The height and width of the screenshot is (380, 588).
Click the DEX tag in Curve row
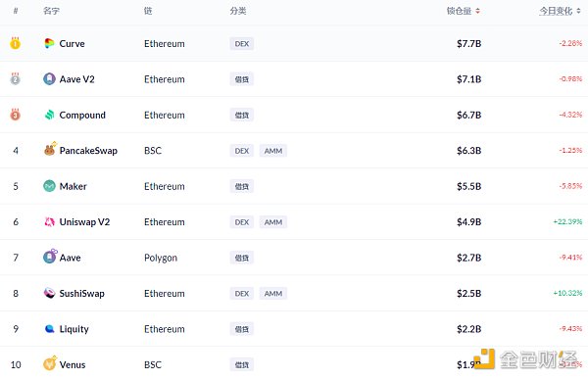(x=241, y=44)
